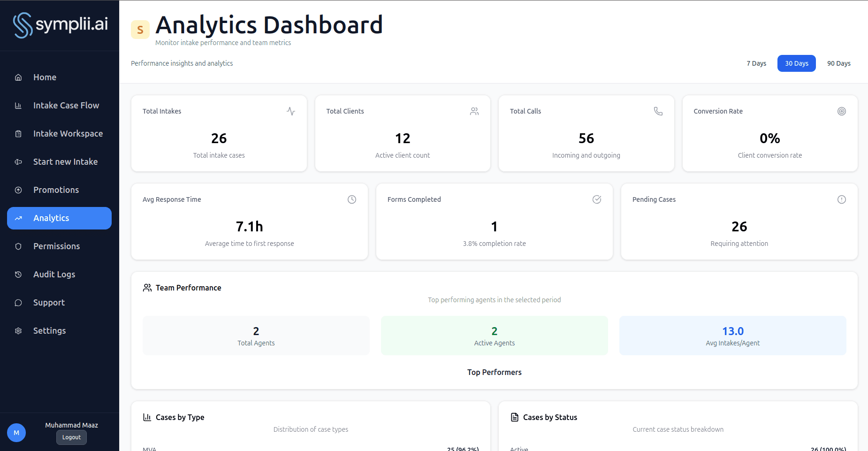The width and height of the screenshot is (868, 451).
Task: Click the Support chat bubble icon
Action: click(18, 302)
